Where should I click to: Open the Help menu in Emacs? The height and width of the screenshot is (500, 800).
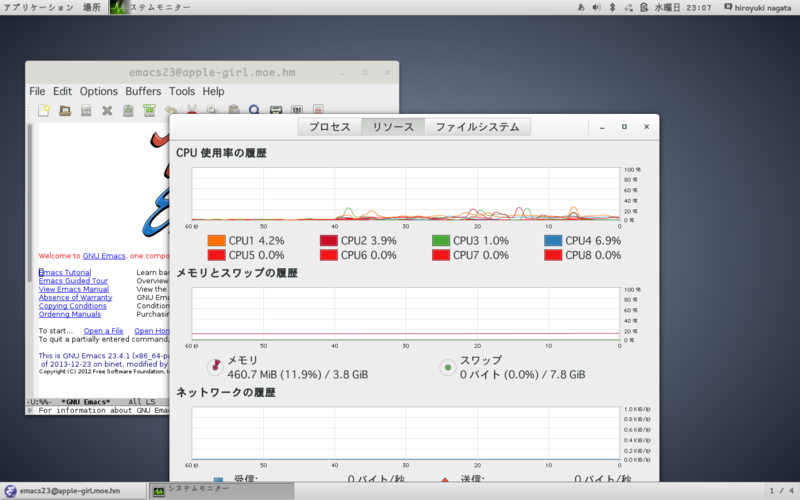coord(213,91)
